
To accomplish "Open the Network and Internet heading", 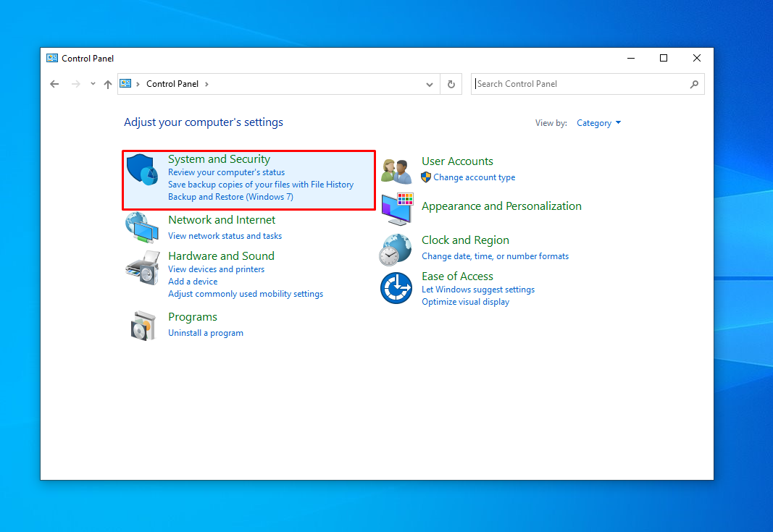I will point(222,220).
